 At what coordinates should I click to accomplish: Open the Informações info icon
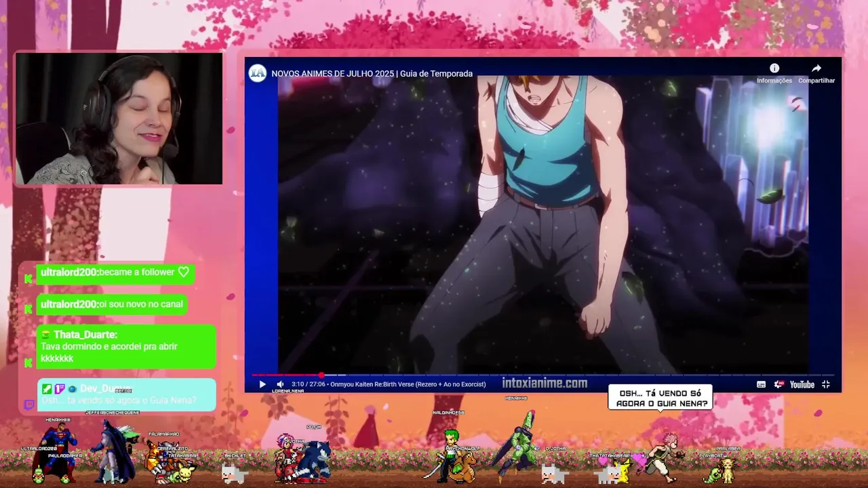point(774,68)
